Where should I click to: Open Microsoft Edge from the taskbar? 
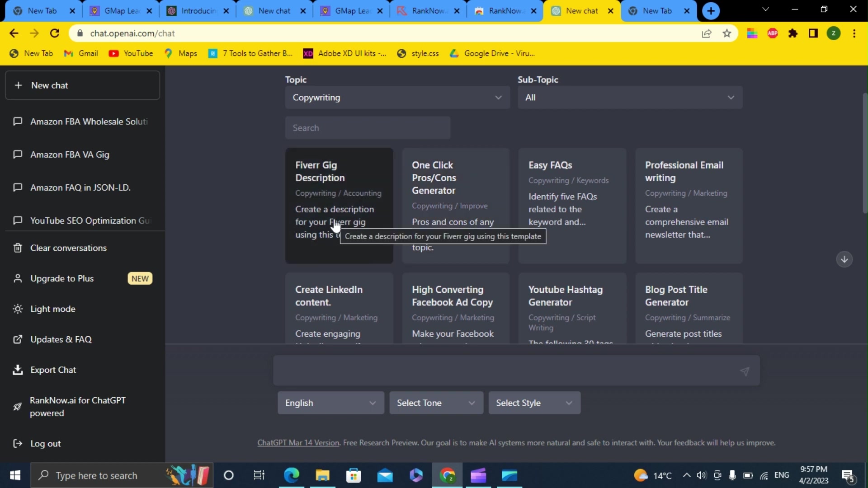coord(292,475)
